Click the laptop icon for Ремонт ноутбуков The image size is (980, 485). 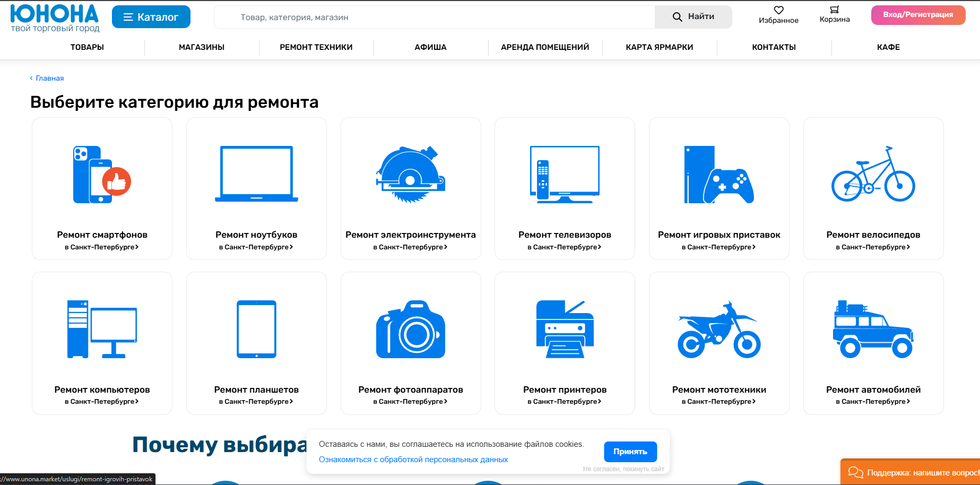pos(256,174)
